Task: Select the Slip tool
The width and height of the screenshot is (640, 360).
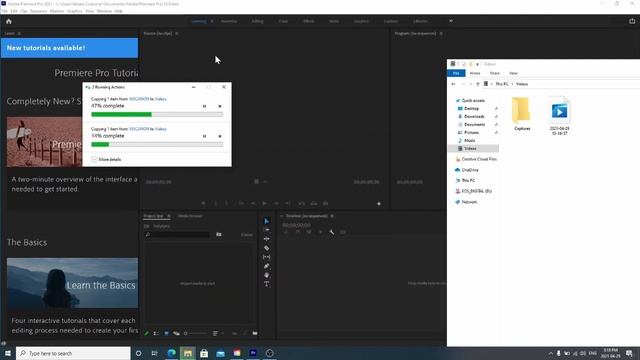Action: click(x=267, y=257)
